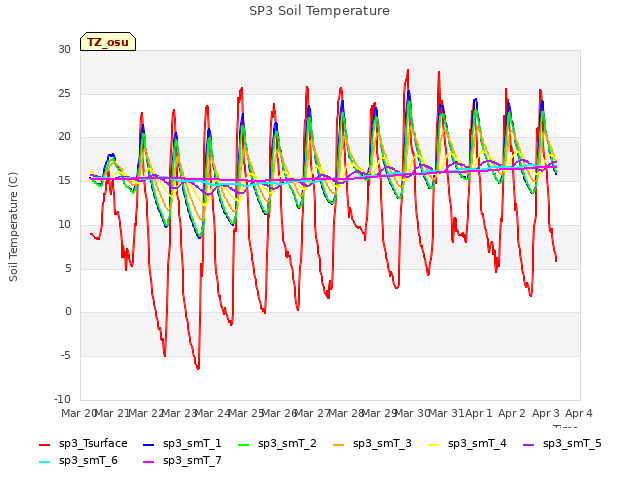The width and height of the screenshot is (640, 480).
Task: Click the magenta sp3_smT_7 legend swatch
Action: pyautogui.click(x=149, y=462)
